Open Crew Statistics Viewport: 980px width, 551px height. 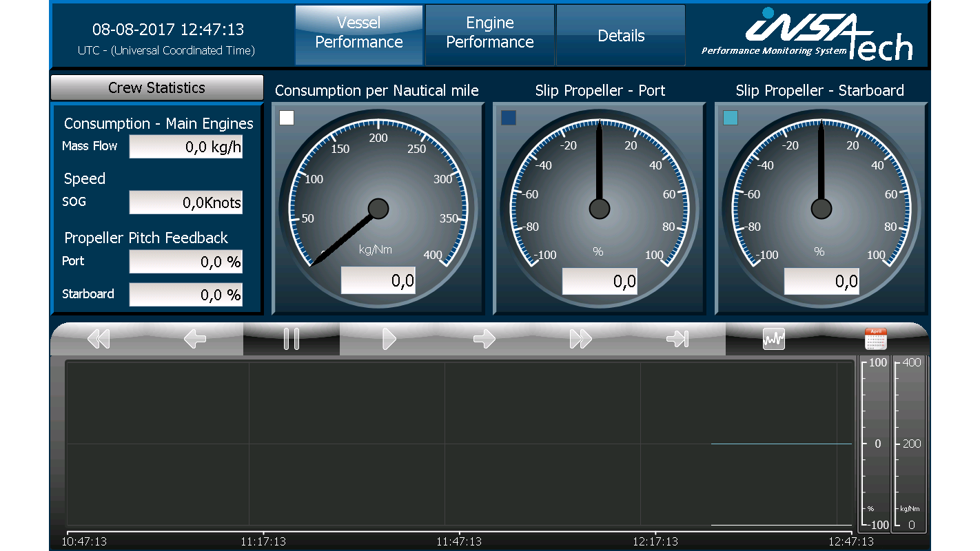coord(156,87)
